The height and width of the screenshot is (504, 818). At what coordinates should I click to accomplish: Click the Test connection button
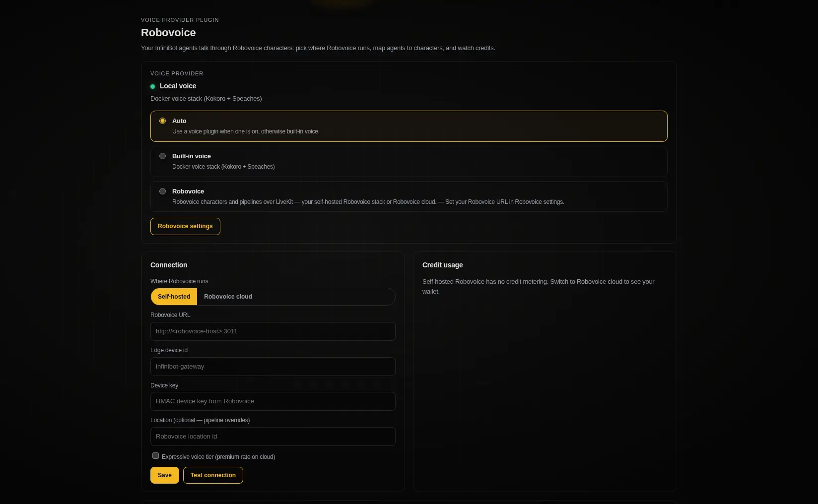(x=213, y=475)
